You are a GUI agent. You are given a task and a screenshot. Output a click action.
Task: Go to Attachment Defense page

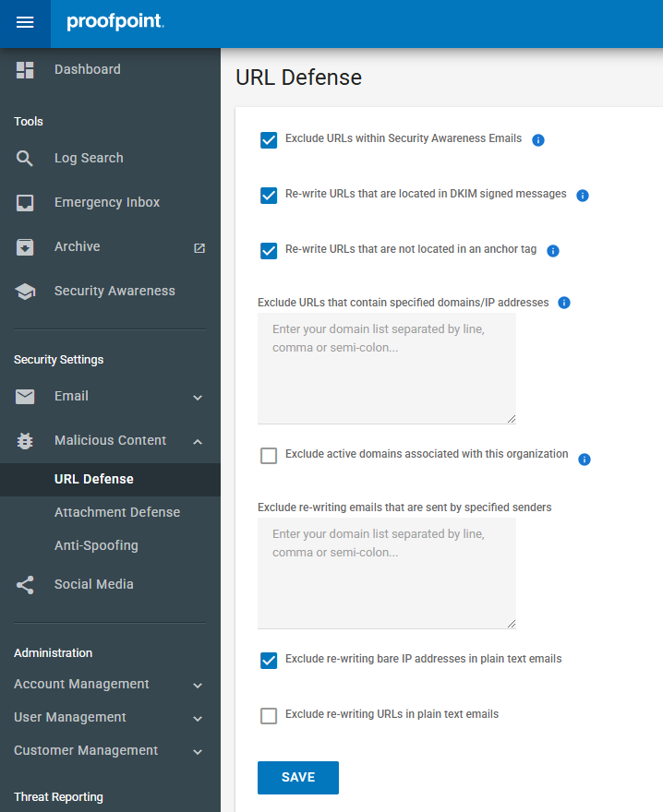117,512
